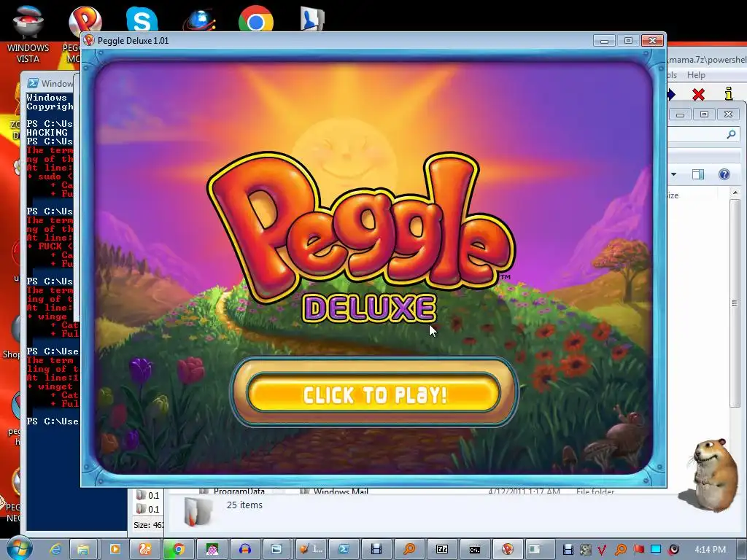Open the Windows Start orb
Image resolution: width=747 pixels, height=560 pixels.
pyautogui.click(x=19, y=548)
